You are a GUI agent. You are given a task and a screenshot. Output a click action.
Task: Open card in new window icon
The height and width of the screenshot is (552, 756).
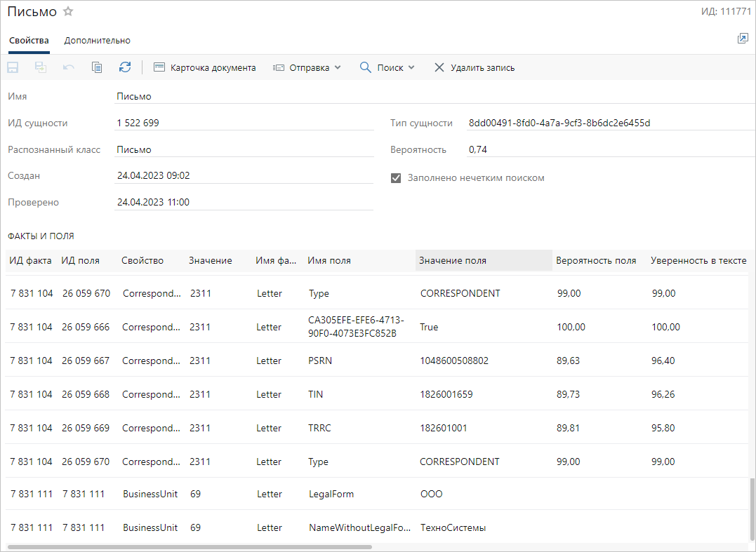click(x=743, y=39)
